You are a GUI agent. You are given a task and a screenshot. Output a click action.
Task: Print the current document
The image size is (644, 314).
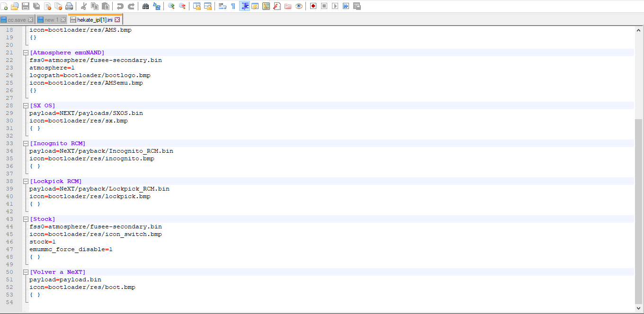[70, 6]
